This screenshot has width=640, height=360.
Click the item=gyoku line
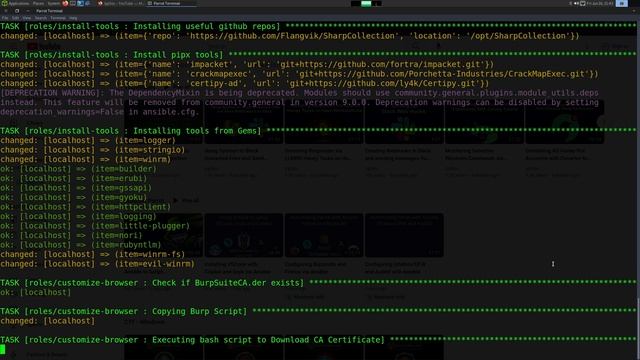pos(73,197)
